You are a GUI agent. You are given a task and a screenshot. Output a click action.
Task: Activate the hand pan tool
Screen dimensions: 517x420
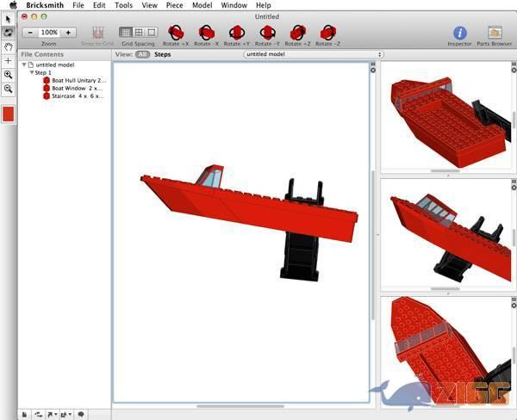[9, 46]
